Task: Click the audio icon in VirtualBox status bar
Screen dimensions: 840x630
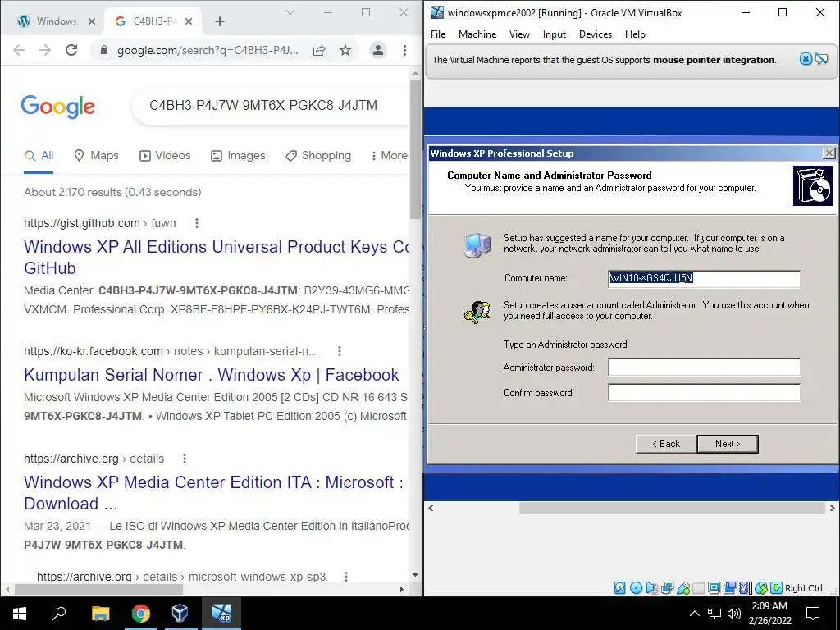Action: coord(651,587)
